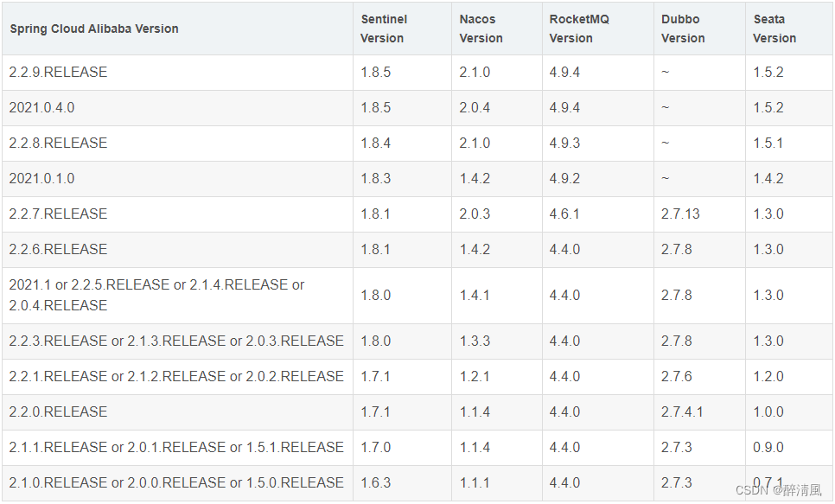Click RocketMQ 4.6.1 in the 2.2.7.RELEASE row
Image resolution: width=835 pixels, height=504 pixels.
tap(564, 214)
